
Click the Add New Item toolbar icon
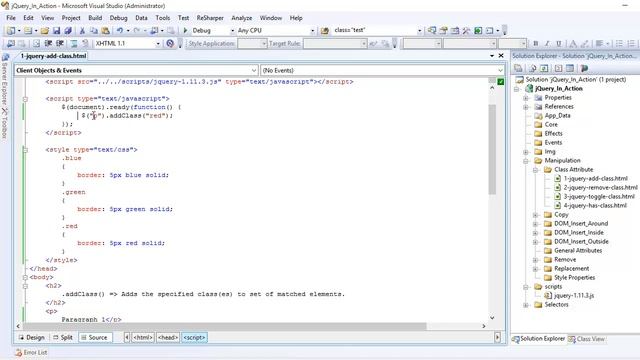28,31
